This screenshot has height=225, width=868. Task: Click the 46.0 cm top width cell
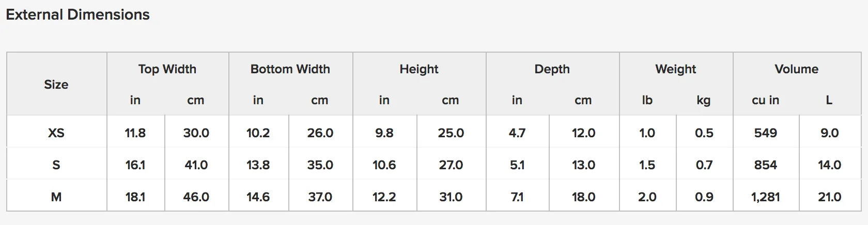(x=196, y=197)
